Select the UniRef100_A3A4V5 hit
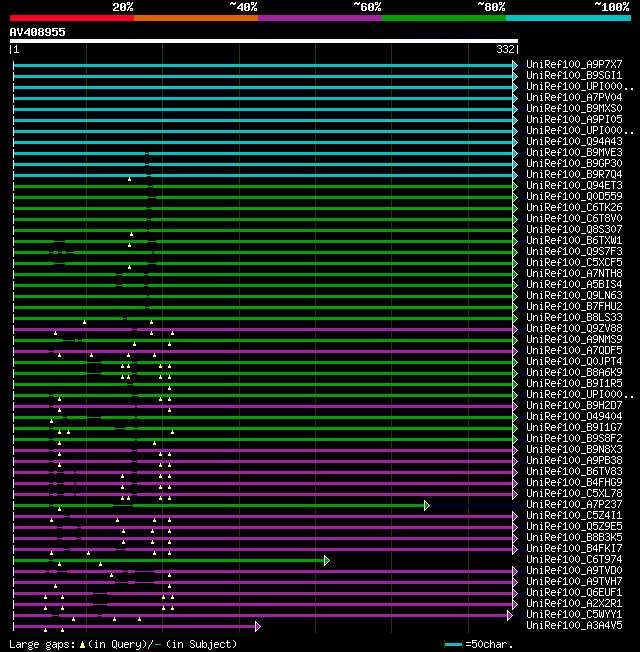 tap(574, 625)
